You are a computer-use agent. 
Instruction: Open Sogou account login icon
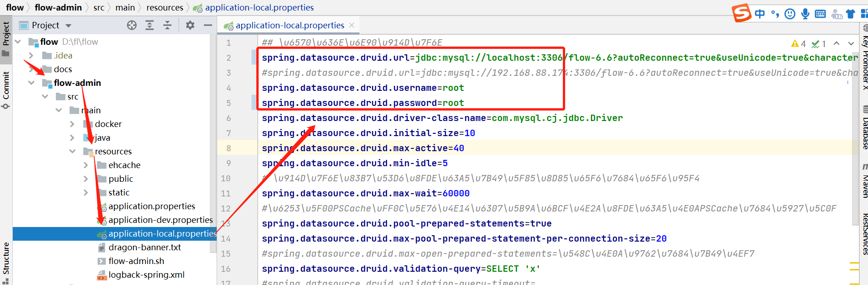pyautogui.click(x=837, y=14)
